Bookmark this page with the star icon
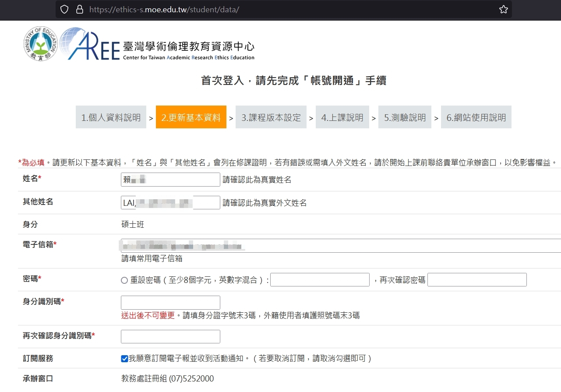The width and height of the screenshot is (561, 392). pyautogui.click(x=504, y=9)
